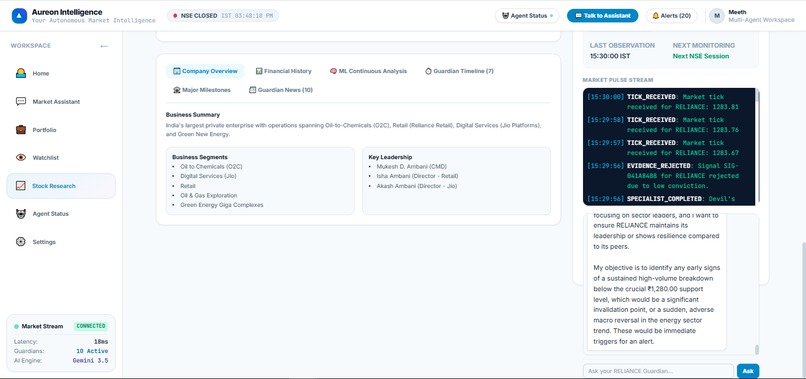Open Portfolio from the sidebar

tap(61, 130)
